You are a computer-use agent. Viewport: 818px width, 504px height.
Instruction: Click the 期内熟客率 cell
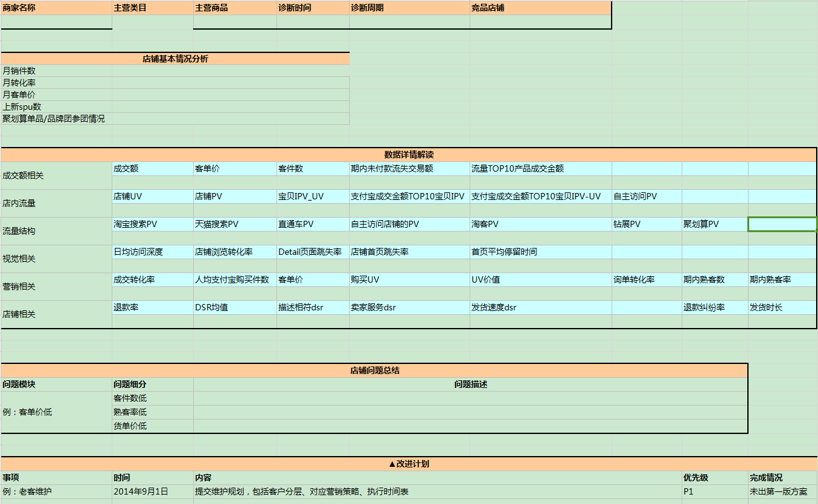pos(783,279)
